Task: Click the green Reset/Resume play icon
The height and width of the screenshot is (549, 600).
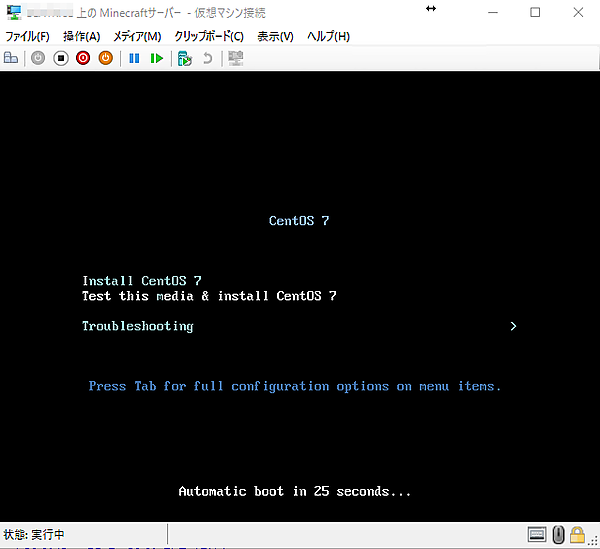Action: coord(157,59)
